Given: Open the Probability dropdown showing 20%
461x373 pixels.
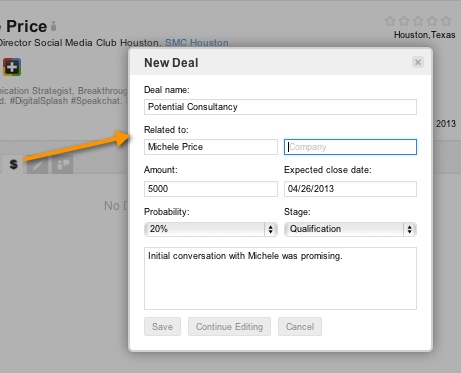Looking at the screenshot, I should 211,229.
